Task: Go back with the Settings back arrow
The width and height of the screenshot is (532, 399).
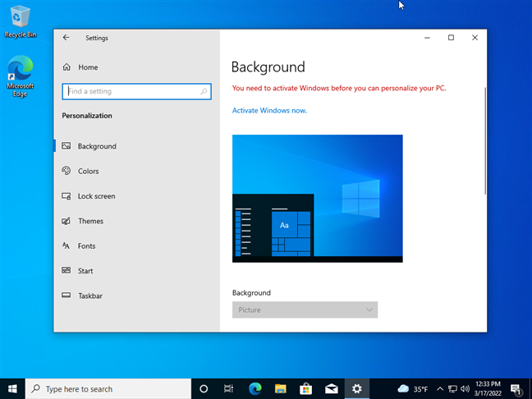Action: (66, 38)
